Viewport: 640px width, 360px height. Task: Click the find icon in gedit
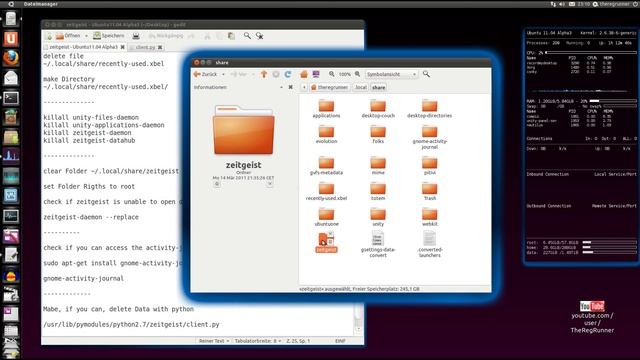pyautogui.click(x=247, y=36)
